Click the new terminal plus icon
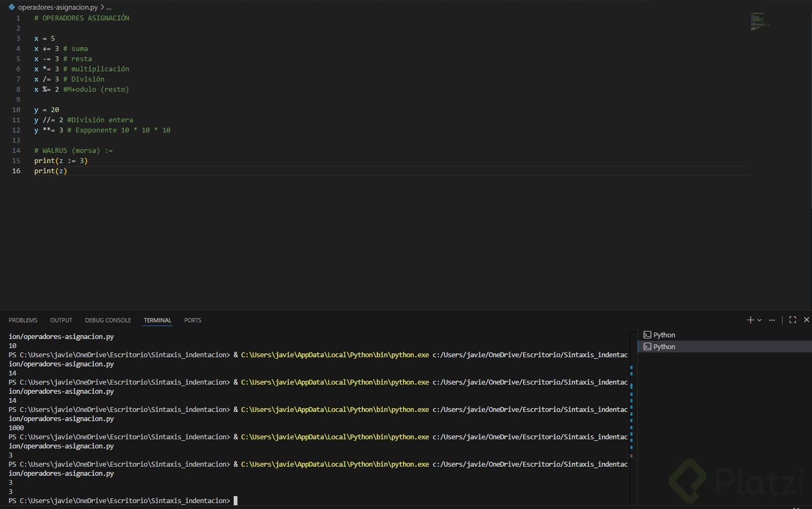 [750, 320]
